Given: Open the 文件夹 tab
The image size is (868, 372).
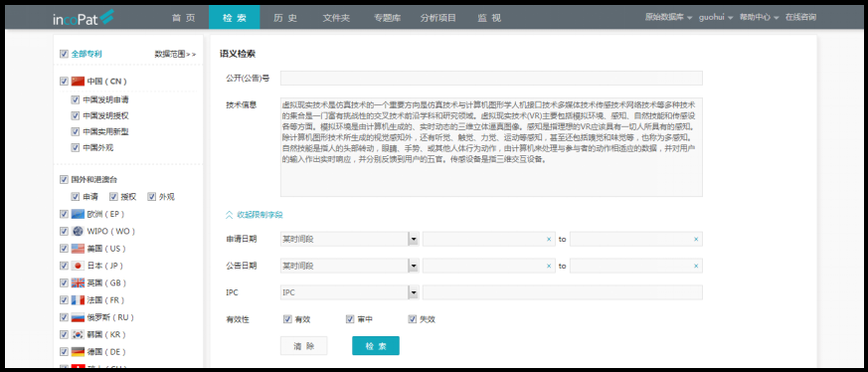Looking at the screenshot, I should click(337, 18).
